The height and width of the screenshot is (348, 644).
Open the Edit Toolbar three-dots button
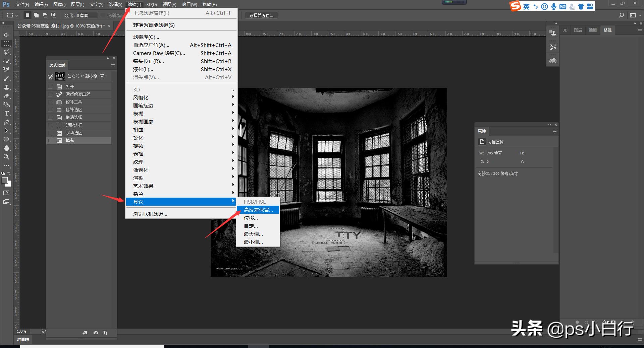click(x=6, y=165)
